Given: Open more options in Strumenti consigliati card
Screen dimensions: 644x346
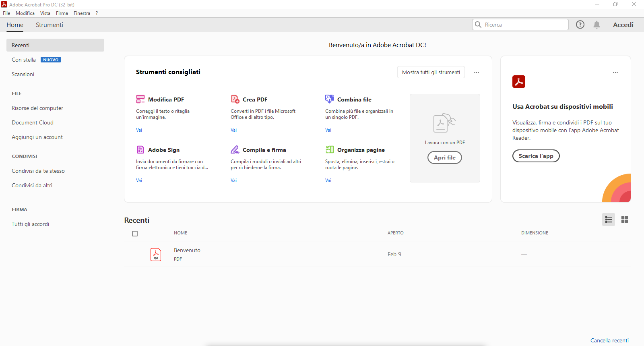Looking at the screenshot, I should [477, 73].
